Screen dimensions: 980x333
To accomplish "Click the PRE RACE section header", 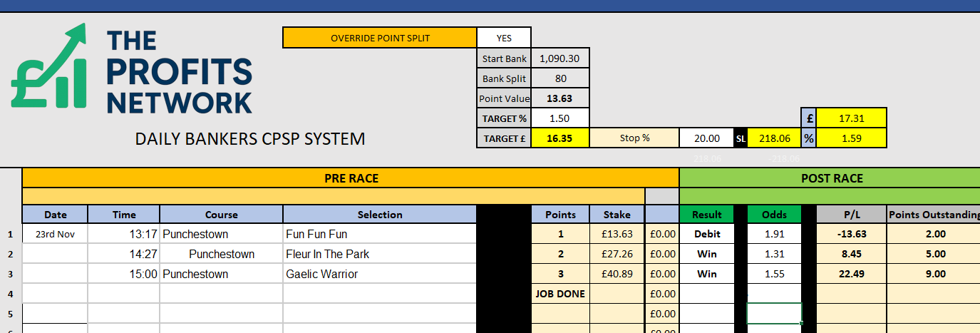I will tap(351, 178).
